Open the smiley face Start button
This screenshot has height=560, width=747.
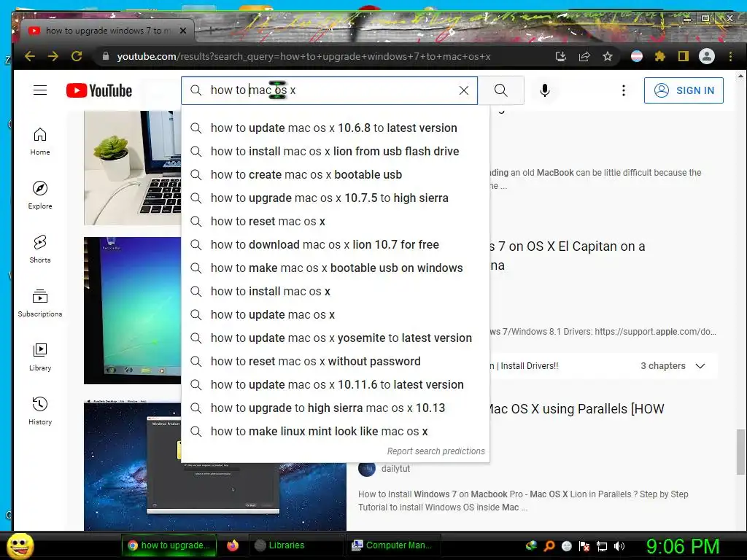[20, 545]
